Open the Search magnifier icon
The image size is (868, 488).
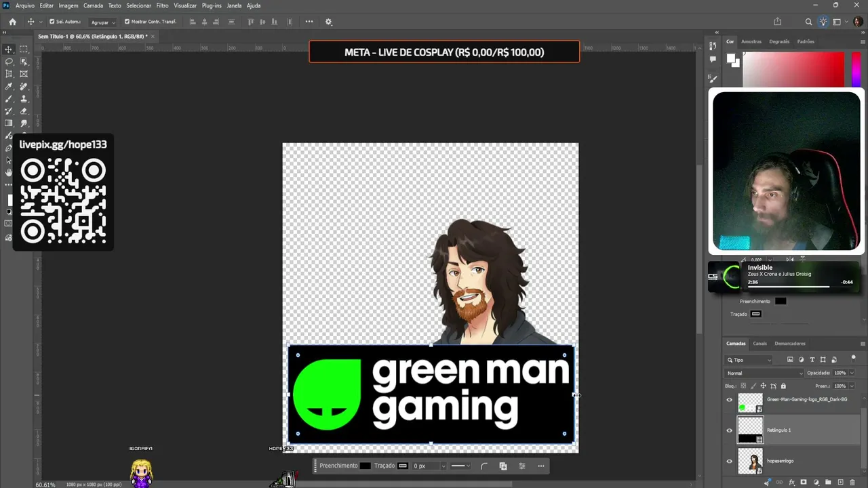[808, 22]
